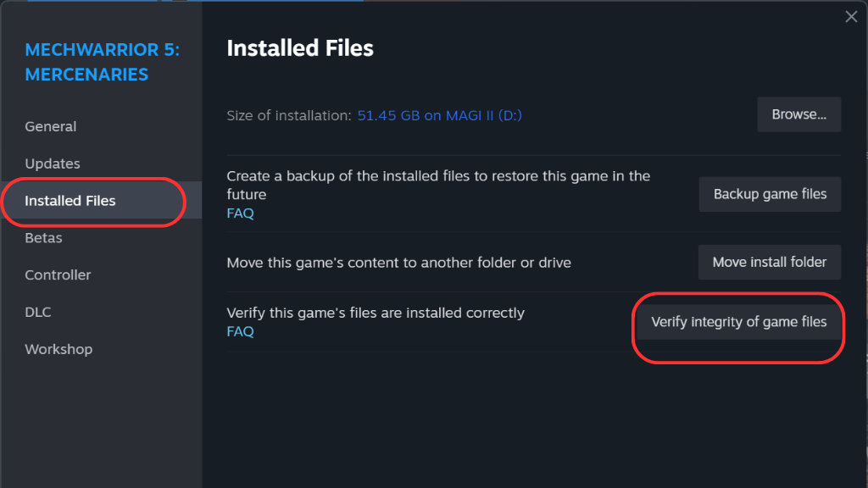The image size is (868, 488).
Task: Close the game properties dialog
Action: click(x=851, y=16)
